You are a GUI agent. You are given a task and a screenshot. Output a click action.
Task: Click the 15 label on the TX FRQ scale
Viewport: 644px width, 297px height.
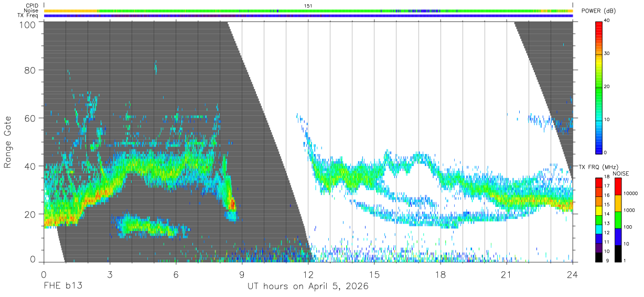[607, 204]
